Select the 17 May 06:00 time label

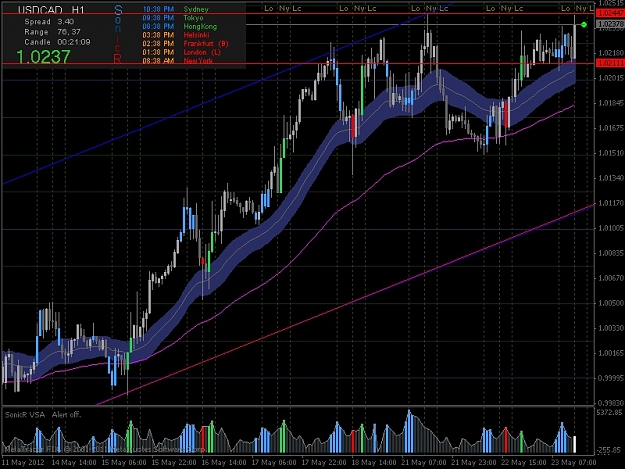[x=274, y=463]
